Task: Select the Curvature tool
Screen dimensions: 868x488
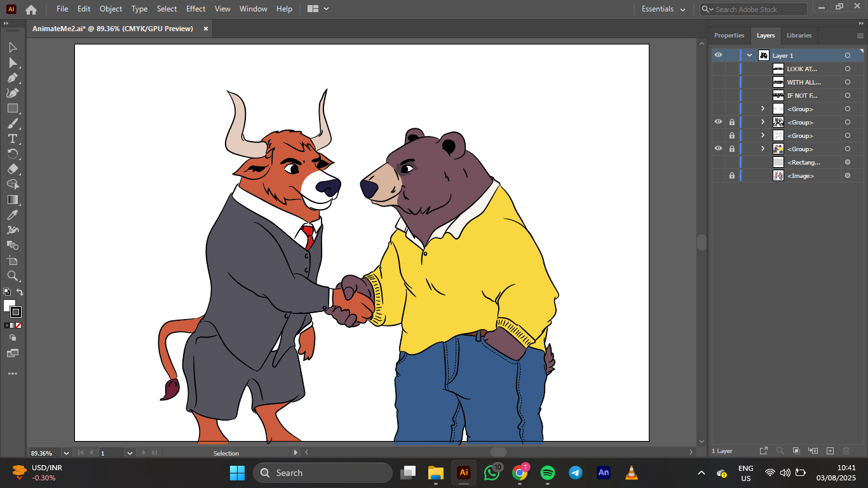Action: pyautogui.click(x=13, y=93)
